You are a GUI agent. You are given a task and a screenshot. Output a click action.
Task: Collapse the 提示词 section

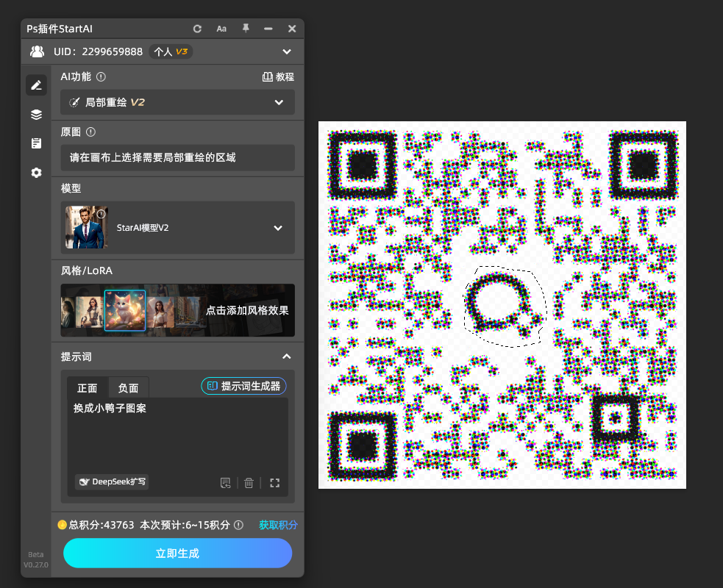tap(287, 356)
